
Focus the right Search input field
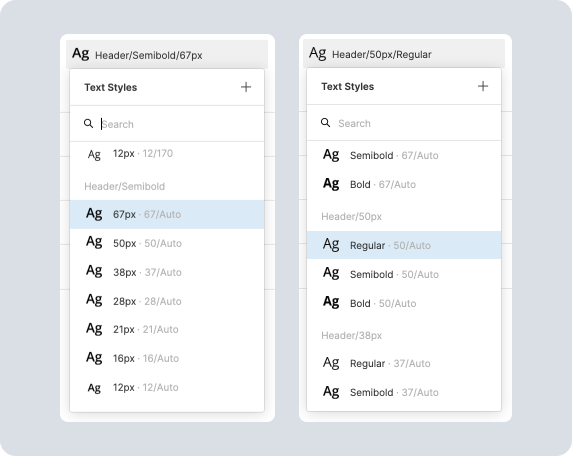click(404, 123)
